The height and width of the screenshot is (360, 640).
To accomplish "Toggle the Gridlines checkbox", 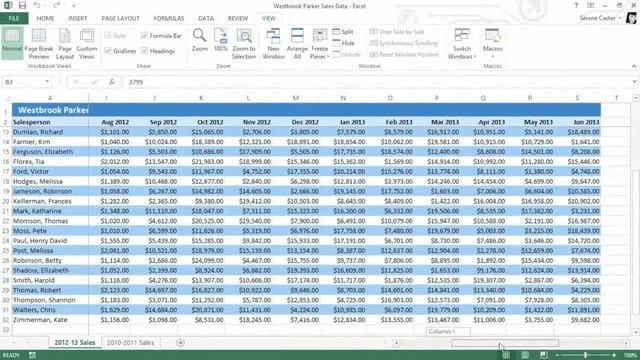I will click(x=120, y=51).
